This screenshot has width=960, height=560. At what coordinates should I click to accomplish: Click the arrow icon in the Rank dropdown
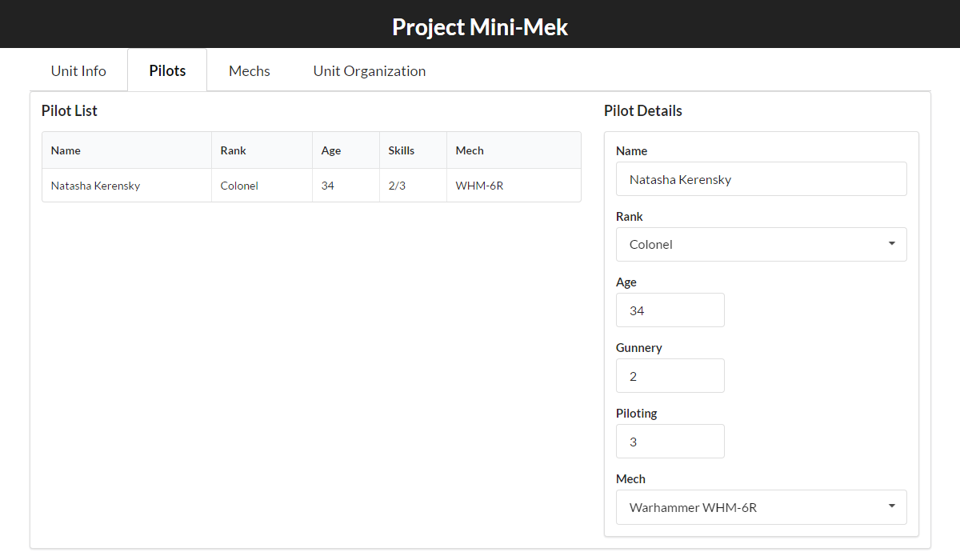click(891, 244)
